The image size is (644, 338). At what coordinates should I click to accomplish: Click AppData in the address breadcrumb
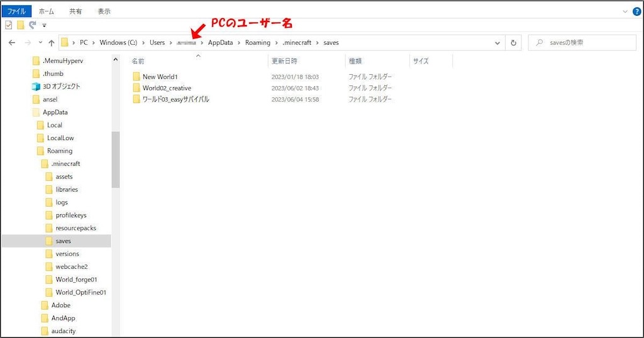pyautogui.click(x=220, y=42)
